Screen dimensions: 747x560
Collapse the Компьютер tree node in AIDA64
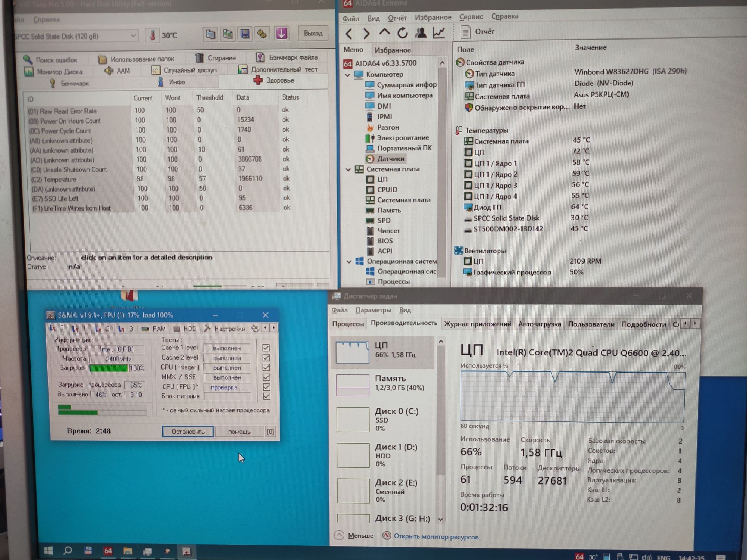pos(348,75)
